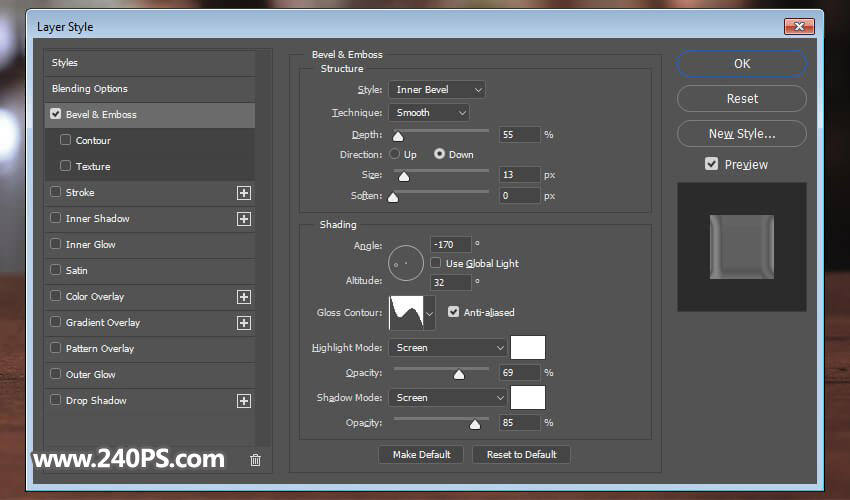
Task: Open the Highlight Mode white color swatch
Action: point(528,348)
